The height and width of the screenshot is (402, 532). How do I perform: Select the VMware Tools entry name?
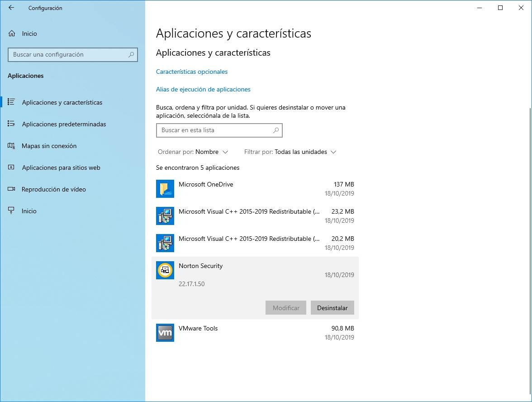coord(198,328)
